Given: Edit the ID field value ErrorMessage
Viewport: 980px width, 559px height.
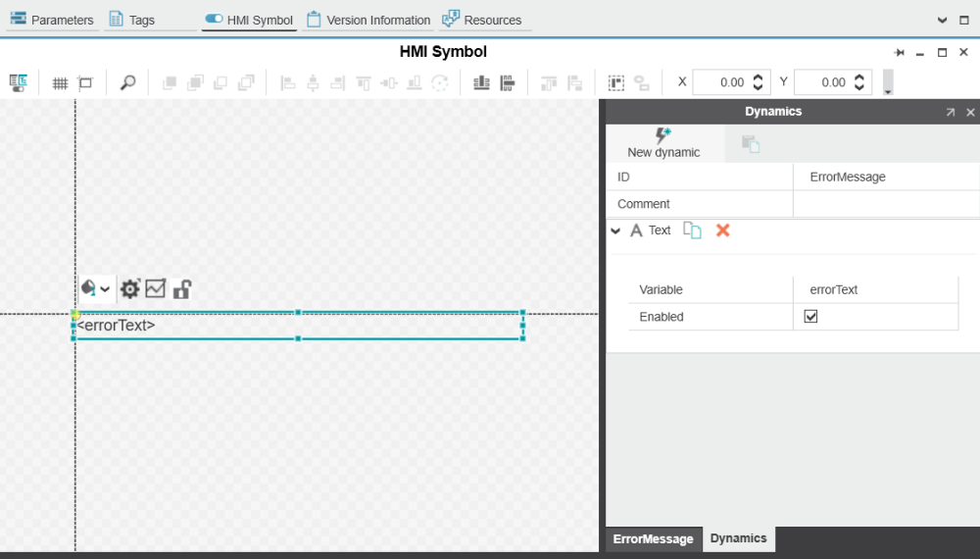Looking at the screenshot, I should pos(886,177).
